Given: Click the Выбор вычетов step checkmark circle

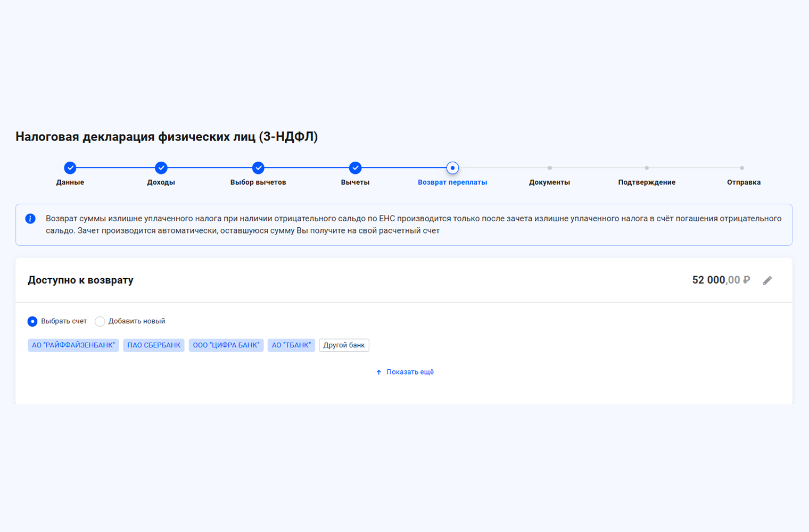Looking at the screenshot, I should tap(258, 168).
